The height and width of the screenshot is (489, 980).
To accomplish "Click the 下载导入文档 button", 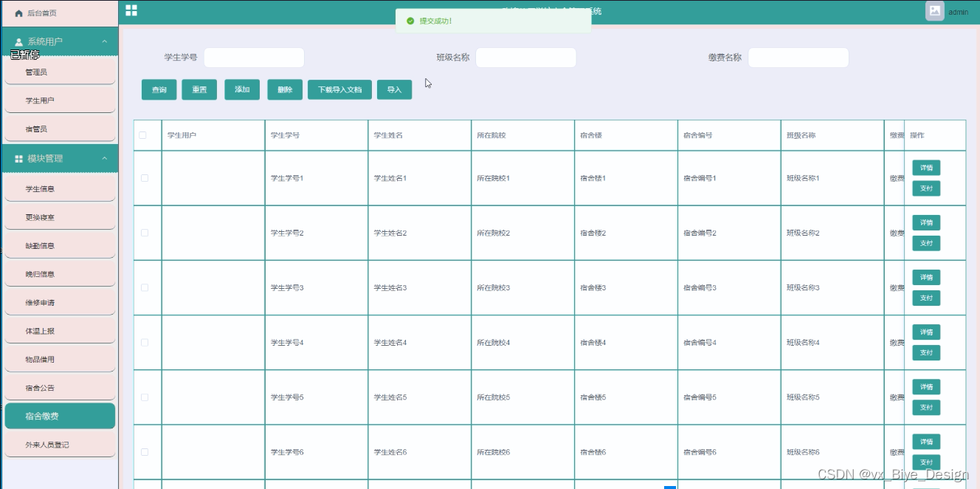I will coord(339,89).
